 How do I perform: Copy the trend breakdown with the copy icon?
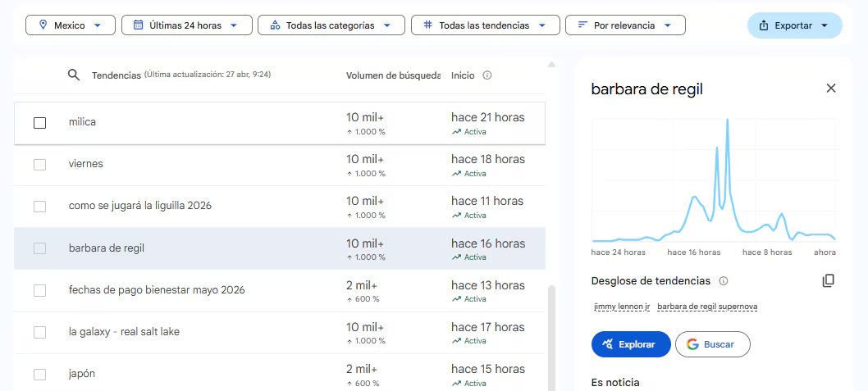coord(828,280)
